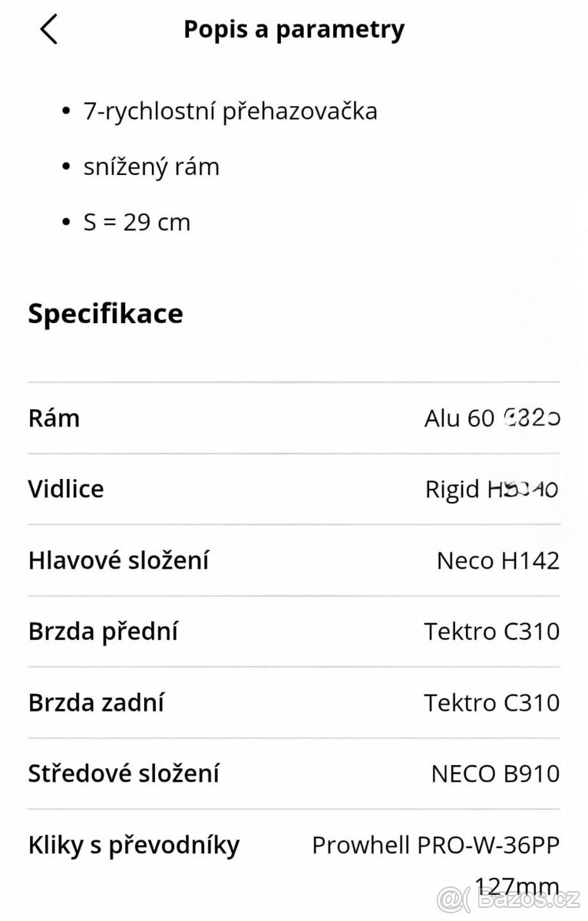Tap the bullet next to snížený rám

click(x=65, y=167)
